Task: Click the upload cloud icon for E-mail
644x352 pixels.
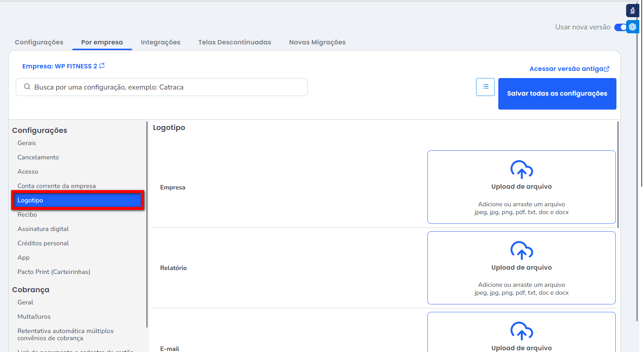Action: [x=521, y=331]
